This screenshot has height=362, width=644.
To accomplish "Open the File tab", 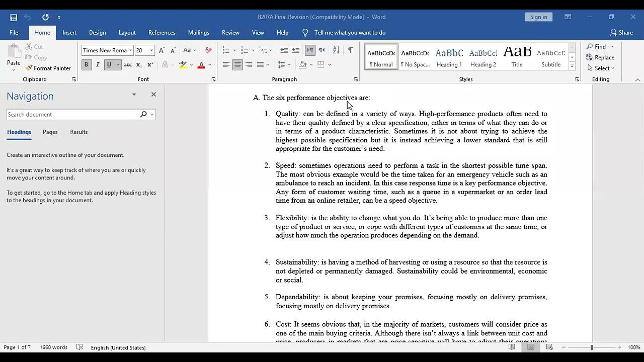I will 14,33.
